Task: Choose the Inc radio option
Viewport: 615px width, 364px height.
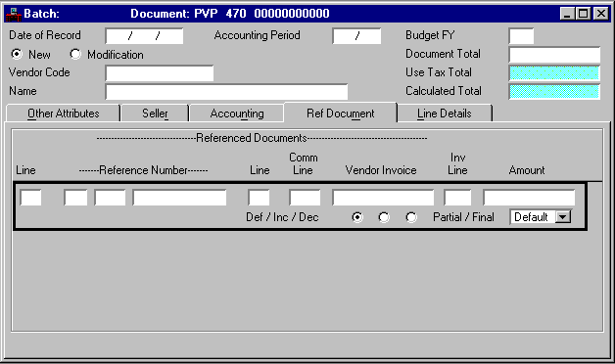Action: coord(384,217)
